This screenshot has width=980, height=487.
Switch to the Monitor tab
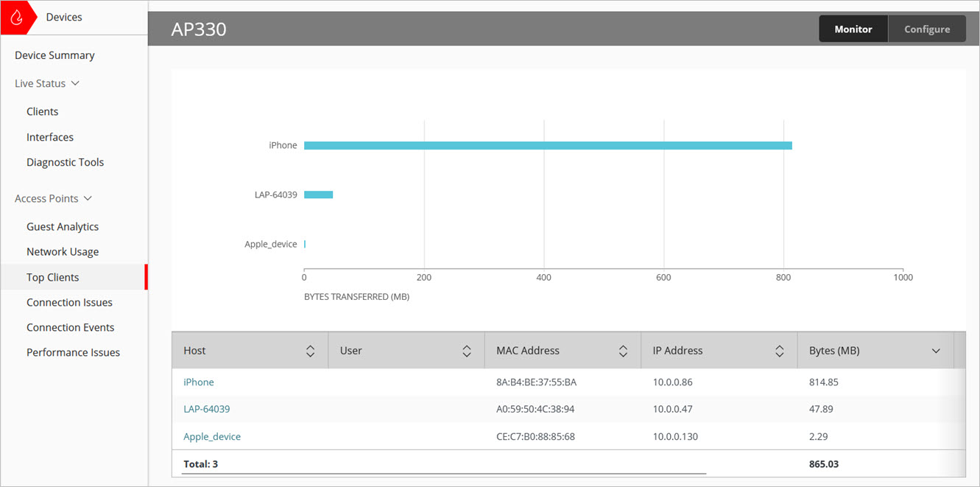pos(853,28)
